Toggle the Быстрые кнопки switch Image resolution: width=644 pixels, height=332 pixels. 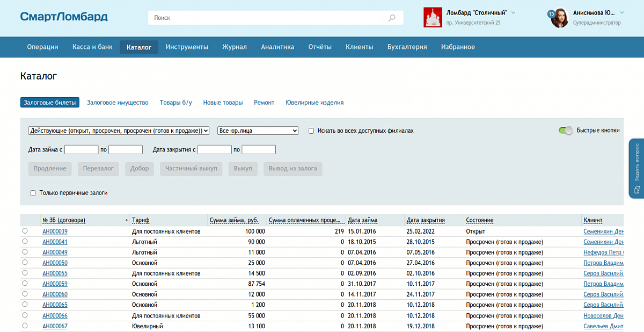coord(566,131)
